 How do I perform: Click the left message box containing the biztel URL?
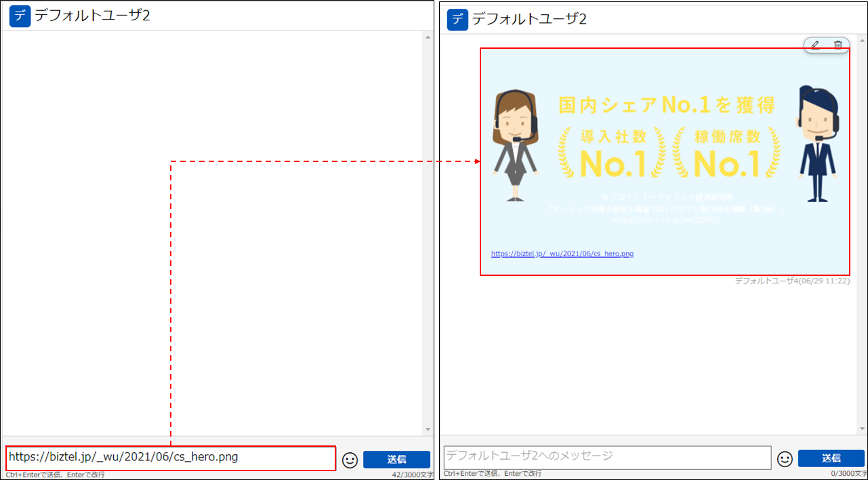pos(171,458)
